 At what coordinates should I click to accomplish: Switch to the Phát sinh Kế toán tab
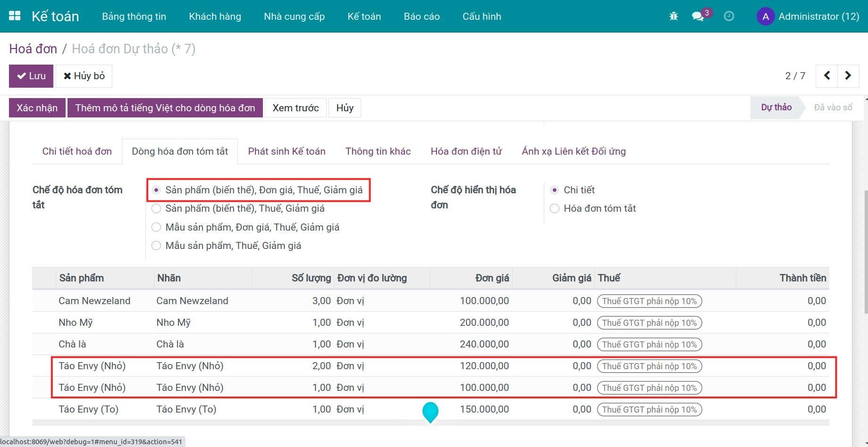(x=287, y=151)
